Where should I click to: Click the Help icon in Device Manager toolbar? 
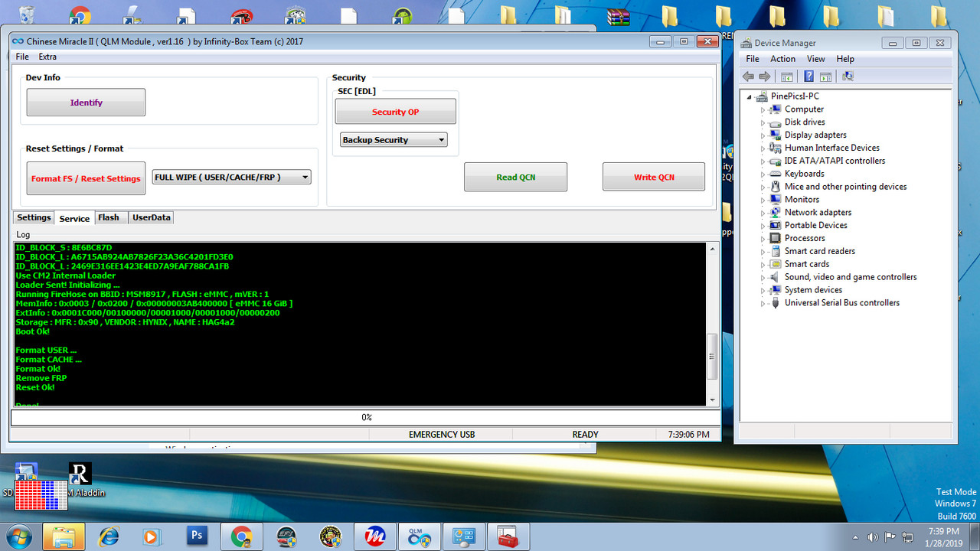pos(808,77)
